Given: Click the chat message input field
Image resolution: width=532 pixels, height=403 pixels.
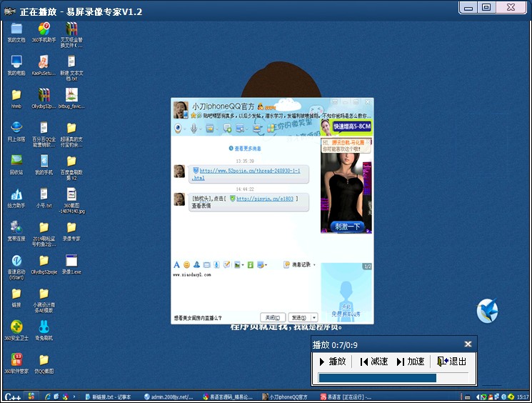Looking at the screenshot, I should pyautogui.click(x=245, y=291).
